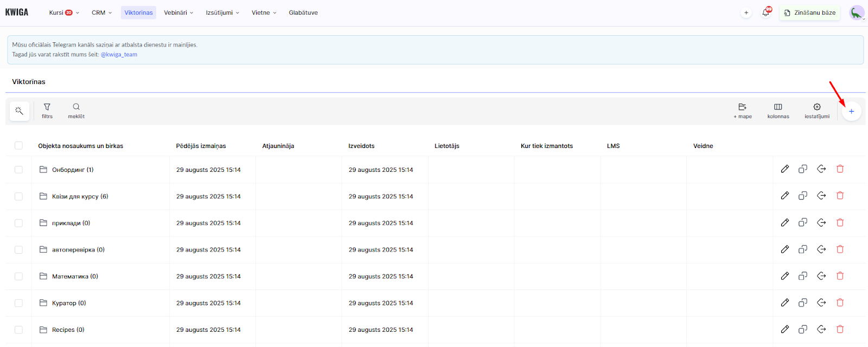Follow the @kwiga_team Telegram link
868x347 pixels.
119,54
